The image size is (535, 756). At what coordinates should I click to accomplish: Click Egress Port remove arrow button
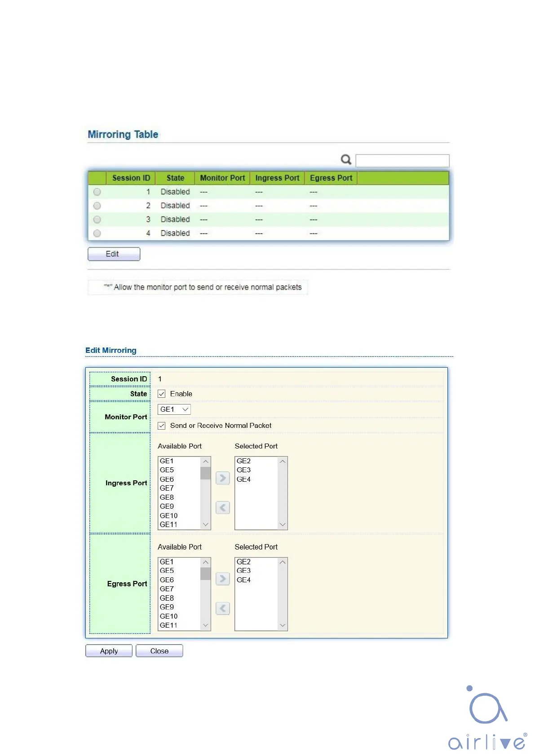222,608
